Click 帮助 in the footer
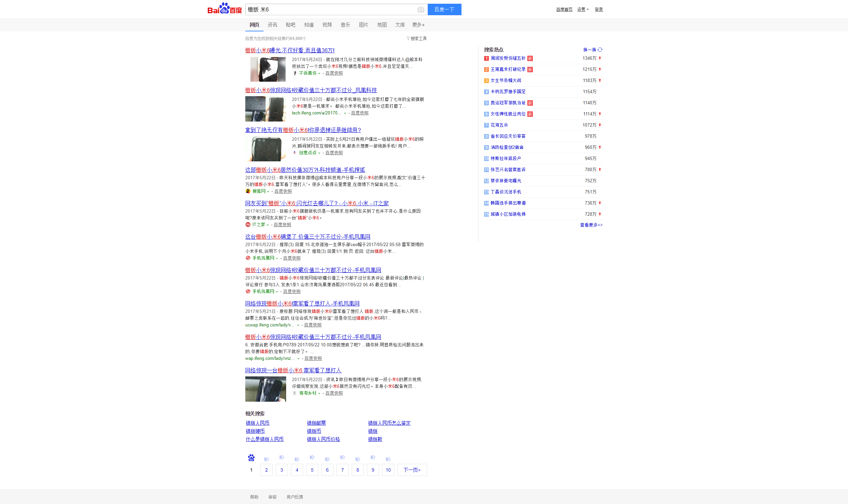The height and width of the screenshot is (504, 848). tap(254, 497)
